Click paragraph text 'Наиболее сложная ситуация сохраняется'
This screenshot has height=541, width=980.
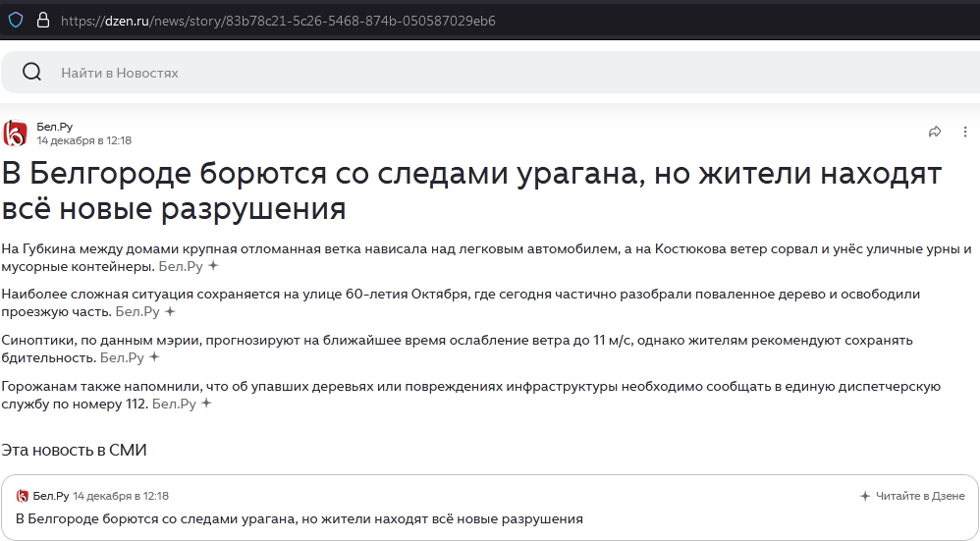point(461,302)
